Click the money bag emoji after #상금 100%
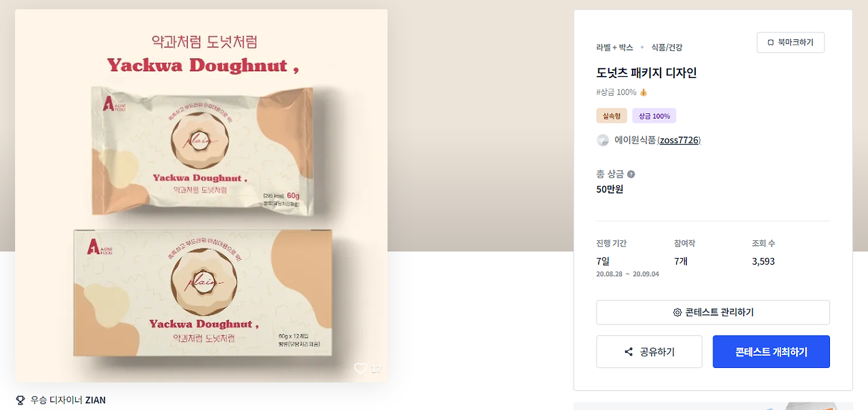The width and height of the screenshot is (868, 410). tap(644, 92)
